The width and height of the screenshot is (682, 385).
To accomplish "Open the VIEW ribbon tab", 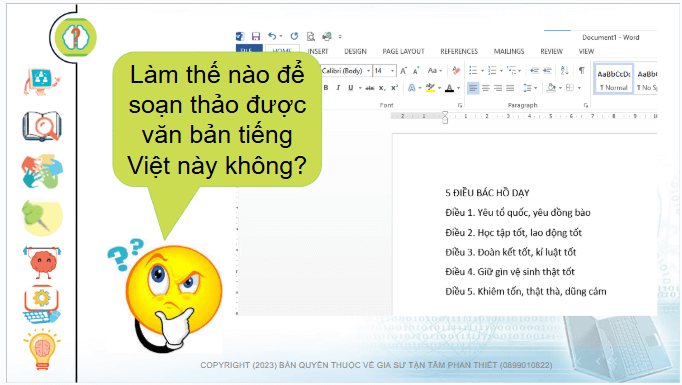I will pos(586,51).
